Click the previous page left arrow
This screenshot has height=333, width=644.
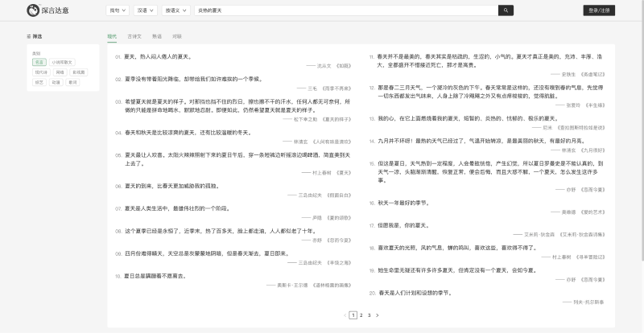point(345,315)
